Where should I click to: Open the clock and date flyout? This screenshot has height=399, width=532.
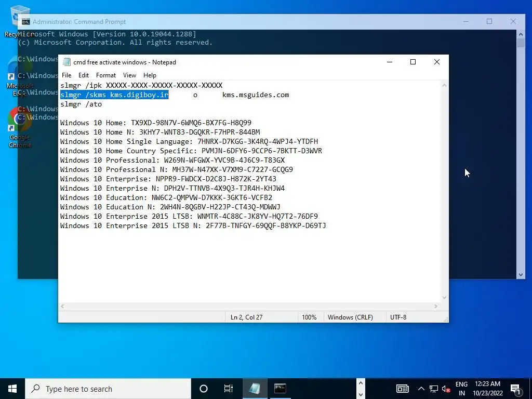[487, 389]
